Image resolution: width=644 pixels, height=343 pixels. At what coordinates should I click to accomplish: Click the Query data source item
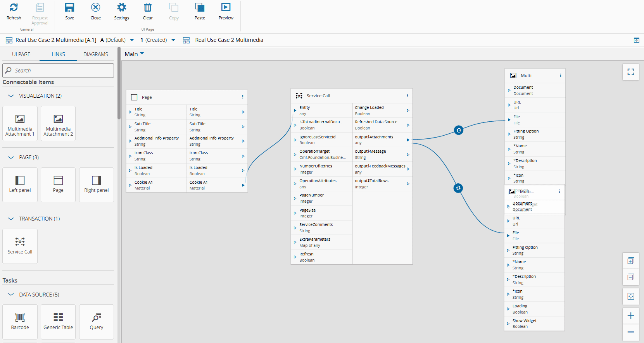coord(97,321)
